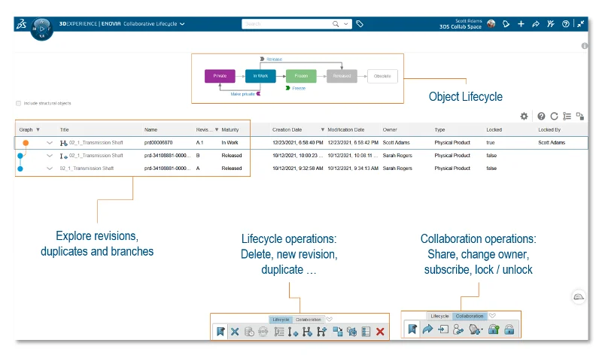Refresh the table with the circular arrow icon
The width and height of the screenshot is (602, 364).
554,117
